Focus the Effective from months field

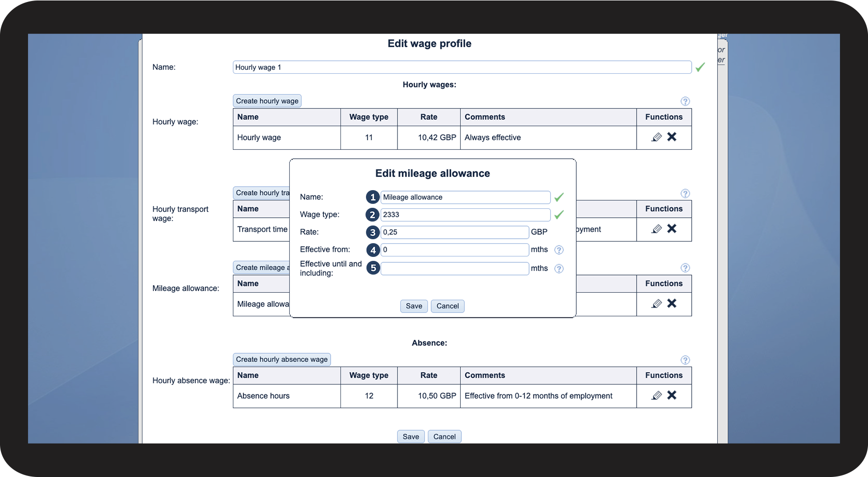coord(455,250)
